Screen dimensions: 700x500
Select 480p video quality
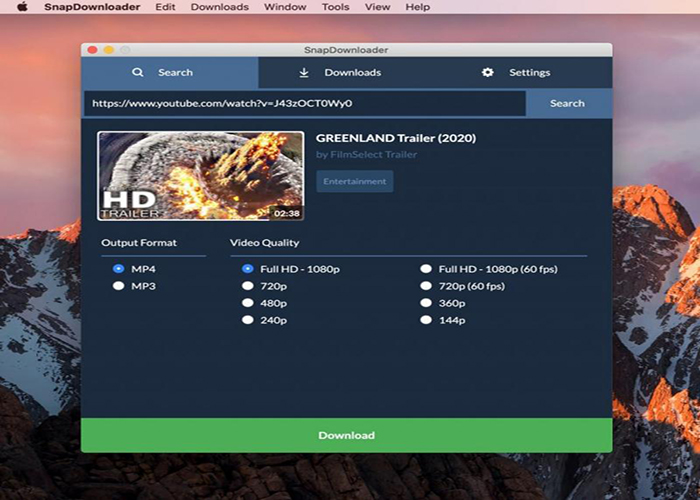tap(247, 303)
